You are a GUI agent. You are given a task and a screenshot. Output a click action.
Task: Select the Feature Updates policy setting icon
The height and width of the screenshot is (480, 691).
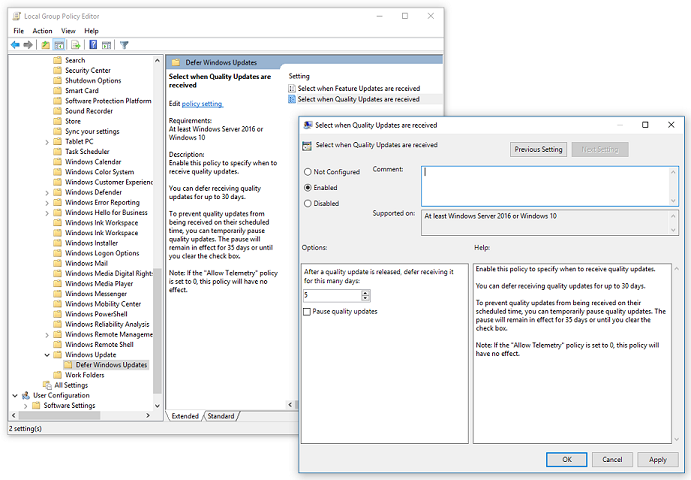click(x=292, y=88)
